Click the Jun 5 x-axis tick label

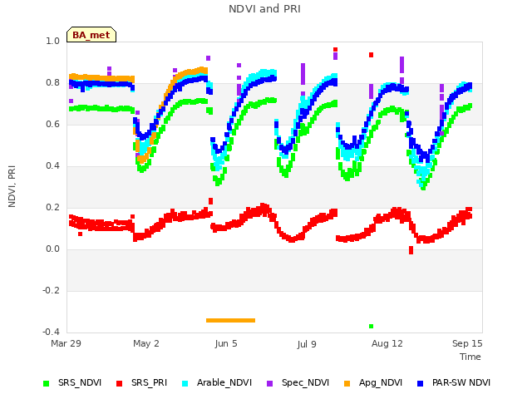click(226, 343)
